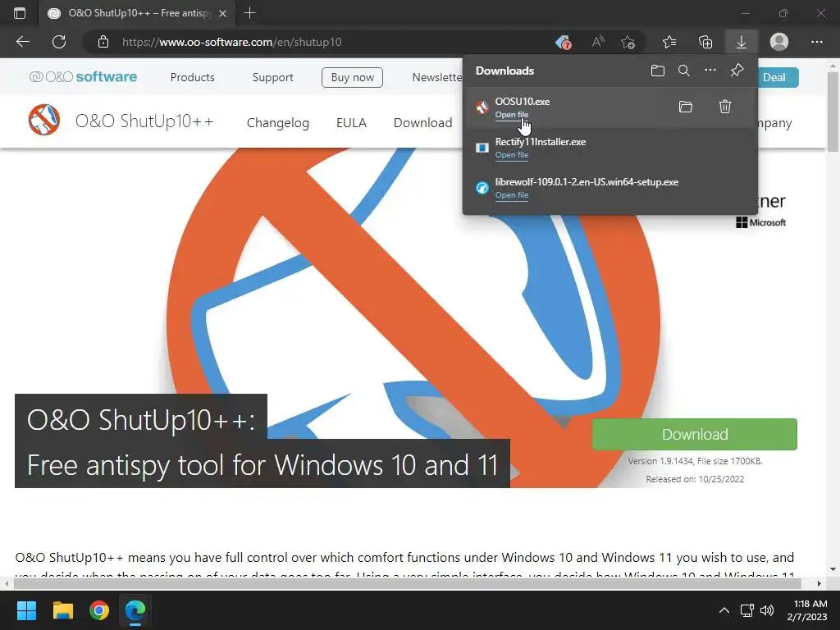Open the tab actions menu icon

(x=20, y=13)
